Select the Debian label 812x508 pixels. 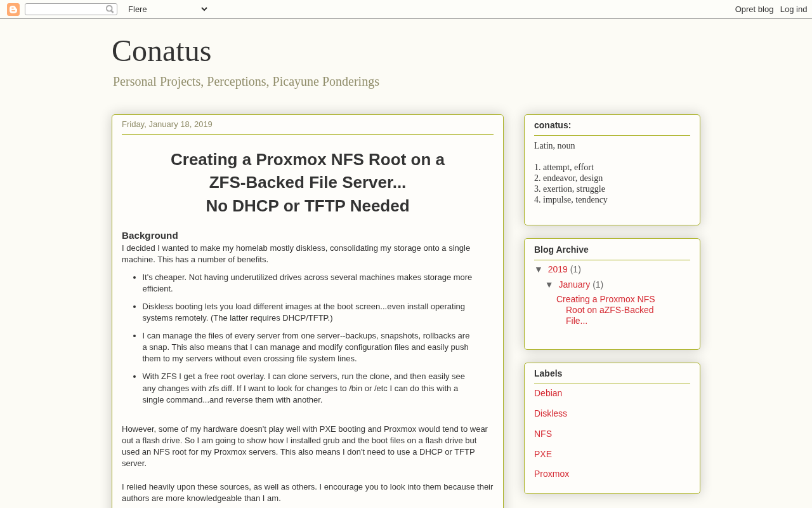[x=548, y=393]
